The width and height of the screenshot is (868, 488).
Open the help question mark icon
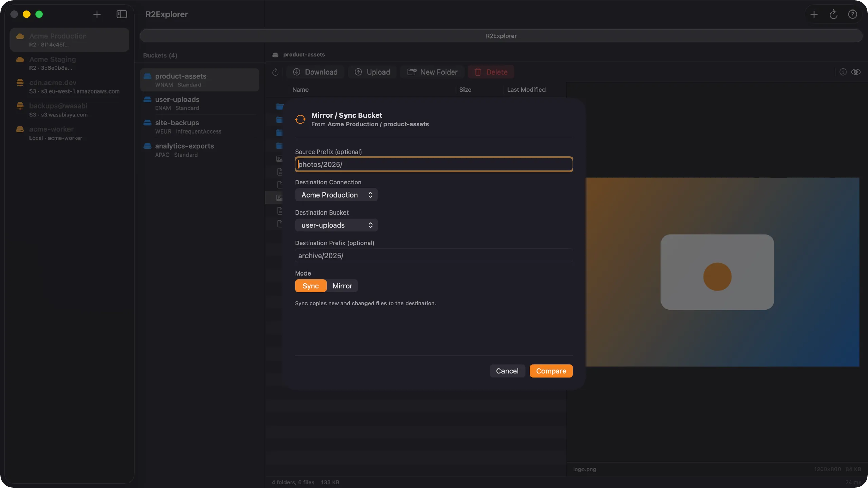click(852, 14)
